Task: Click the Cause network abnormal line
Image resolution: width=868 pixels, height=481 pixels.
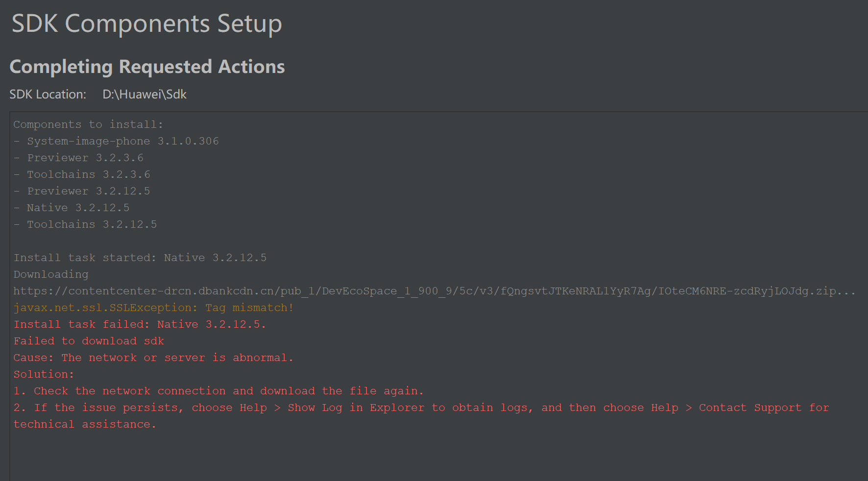Action: [x=153, y=358]
